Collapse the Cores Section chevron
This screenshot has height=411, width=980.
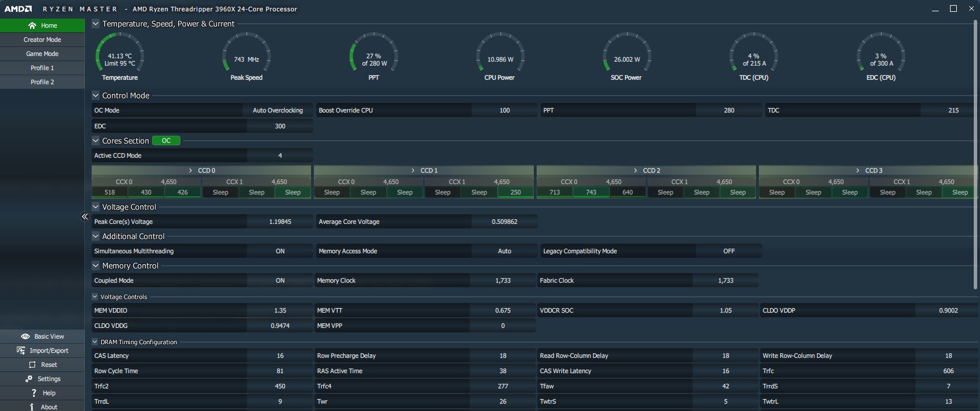click(x=96, y=141)
